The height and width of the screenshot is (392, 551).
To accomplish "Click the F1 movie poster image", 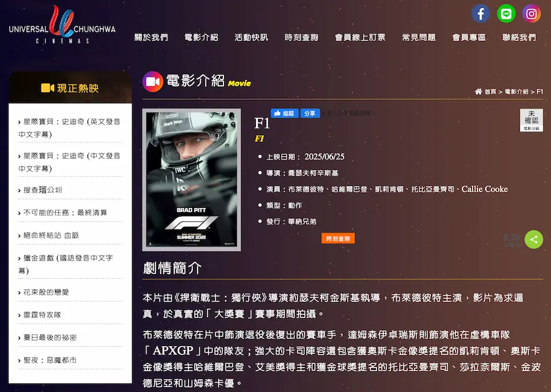I will (192, 180).
